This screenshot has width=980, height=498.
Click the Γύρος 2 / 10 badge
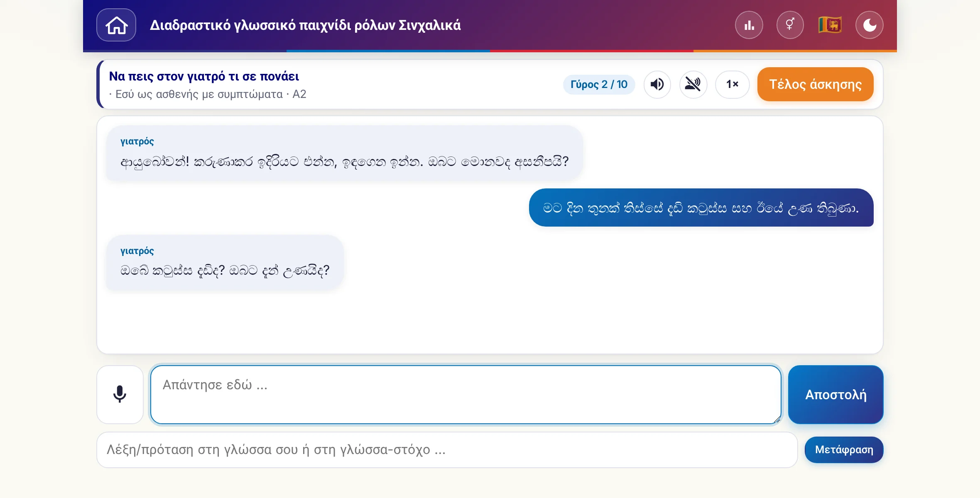599,85
